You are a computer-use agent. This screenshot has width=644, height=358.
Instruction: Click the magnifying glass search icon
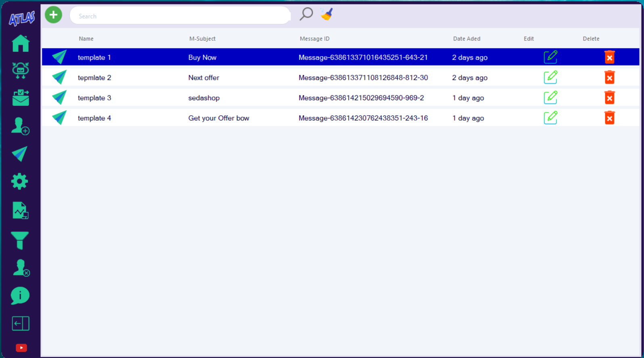[306, 14]
